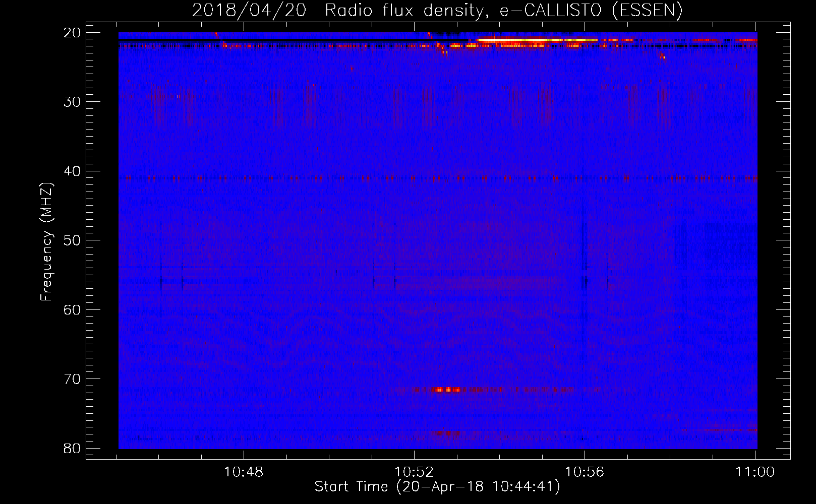Click the 20 frequency tick label
The width and height of the screenshot is (816, 504).
(x=73, y=33)
